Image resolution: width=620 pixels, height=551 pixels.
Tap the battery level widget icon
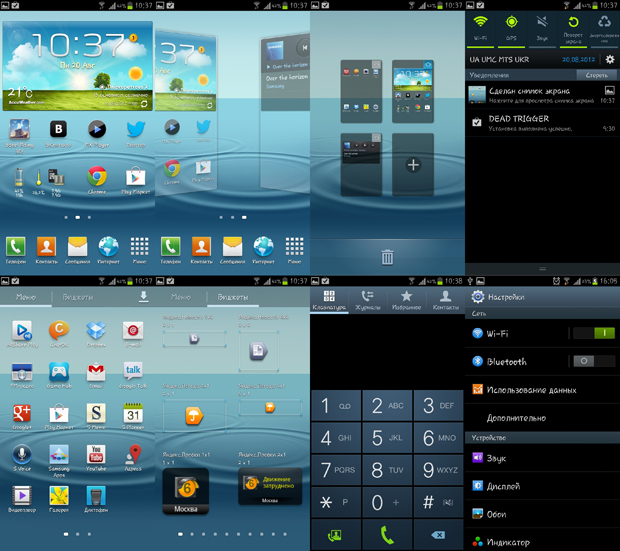click(x=19, y=177)
